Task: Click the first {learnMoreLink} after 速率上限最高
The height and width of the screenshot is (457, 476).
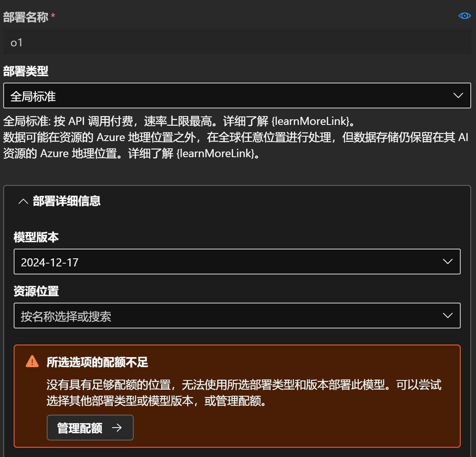Action: (x=310, y=121)
